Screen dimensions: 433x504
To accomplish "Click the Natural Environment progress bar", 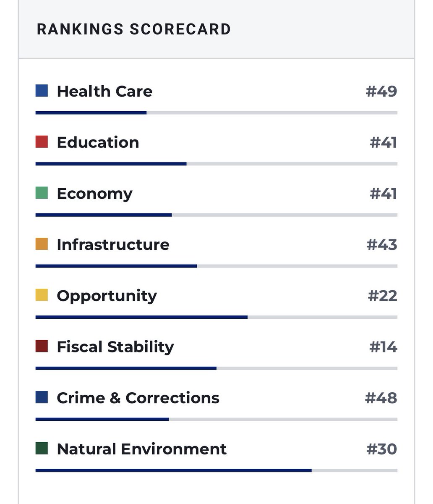I will click(x=216, y=470).
